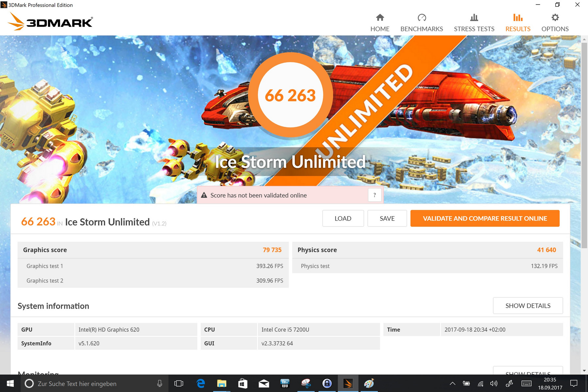This screenshot has height=392, width=588.
Task: Select the RESULTS tab
Action: coord(518,23)
